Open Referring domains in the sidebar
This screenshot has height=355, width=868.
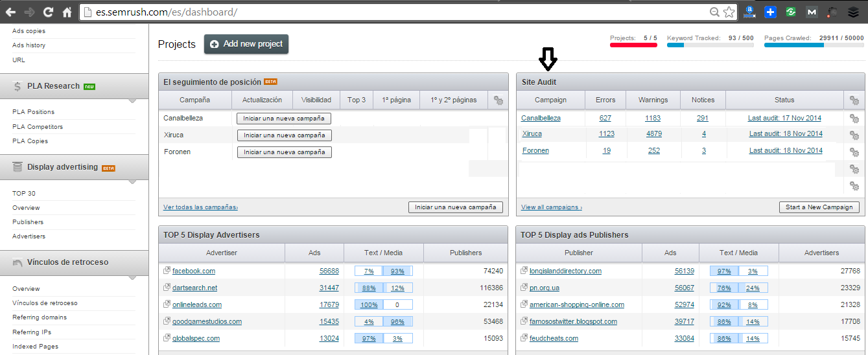[40, 317]
